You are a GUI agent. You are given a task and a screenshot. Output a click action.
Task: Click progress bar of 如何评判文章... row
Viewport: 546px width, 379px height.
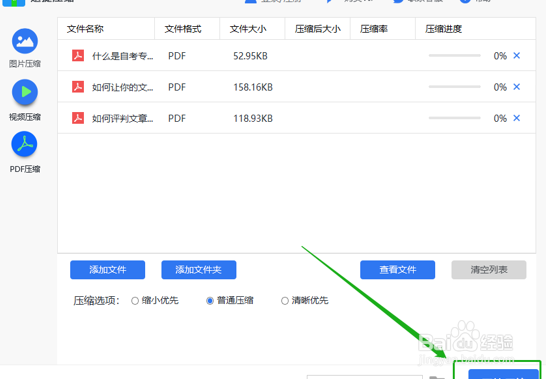pyautogui.click(x=454, y=118)
